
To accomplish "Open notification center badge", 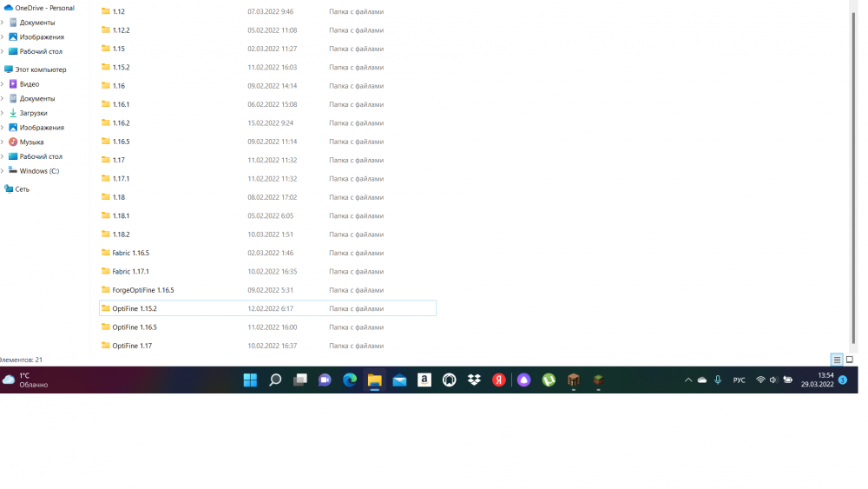I will 843,380.
